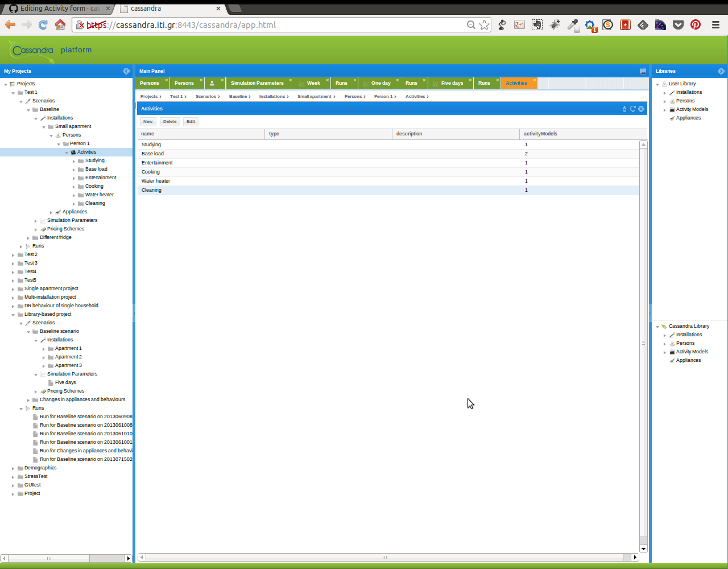Click the Pinterest extension icon
This screenshot has width=728, height=569.
coord(696,25)
